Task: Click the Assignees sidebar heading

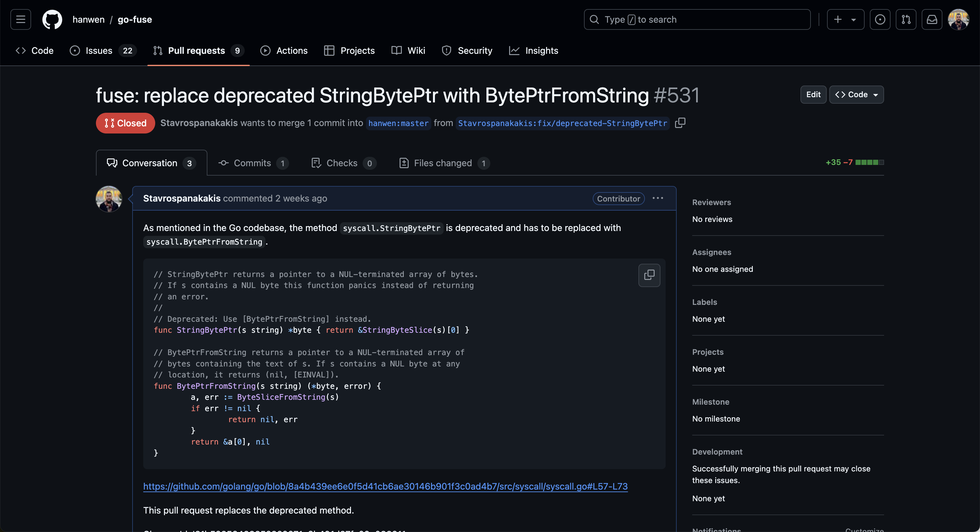Action: pos(711,252)
